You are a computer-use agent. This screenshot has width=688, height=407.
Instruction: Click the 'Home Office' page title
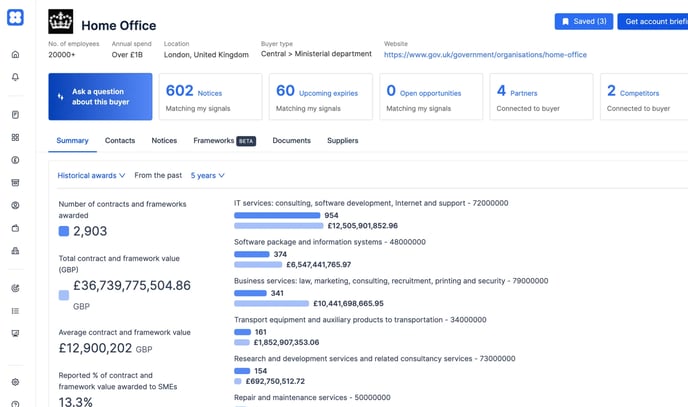point(118,26)
